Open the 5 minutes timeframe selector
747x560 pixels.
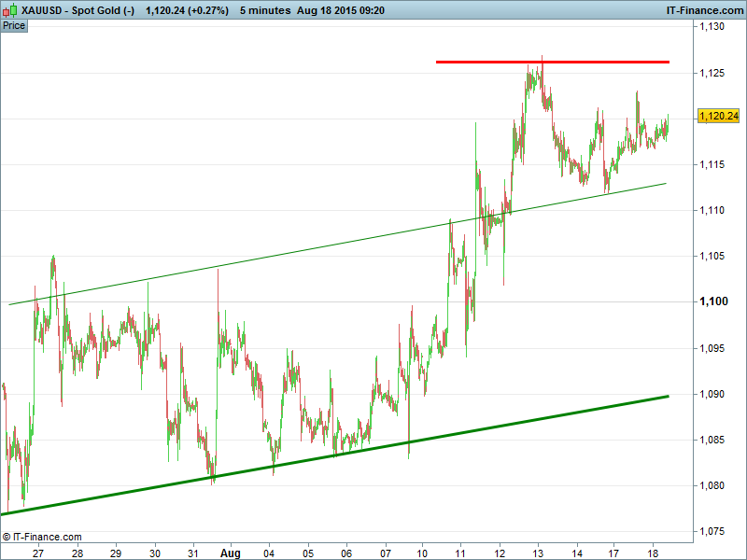[266, 10]
